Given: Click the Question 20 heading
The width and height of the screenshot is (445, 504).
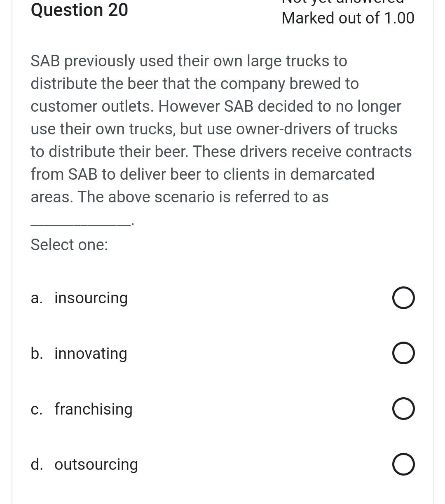Looking at the screenshot, I should 79,10.
